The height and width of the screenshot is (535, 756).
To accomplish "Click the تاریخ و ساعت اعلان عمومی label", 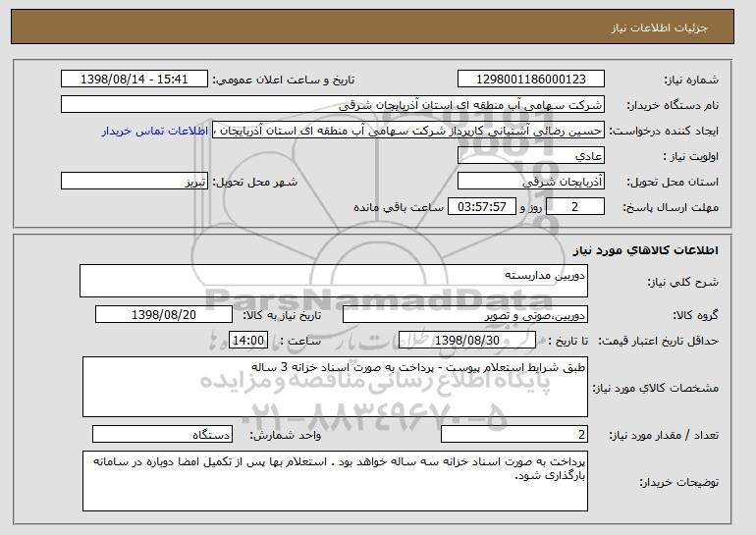I will [284, 80].
